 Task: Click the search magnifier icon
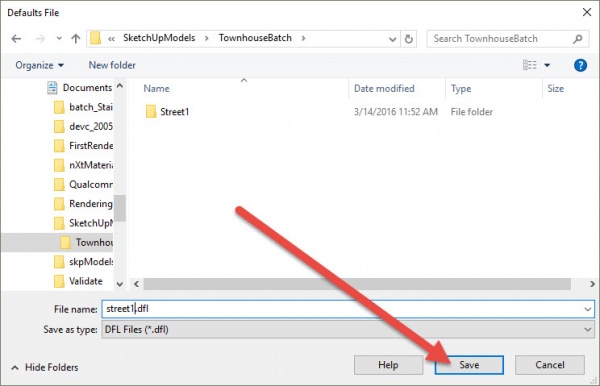[x=578, y=39]
